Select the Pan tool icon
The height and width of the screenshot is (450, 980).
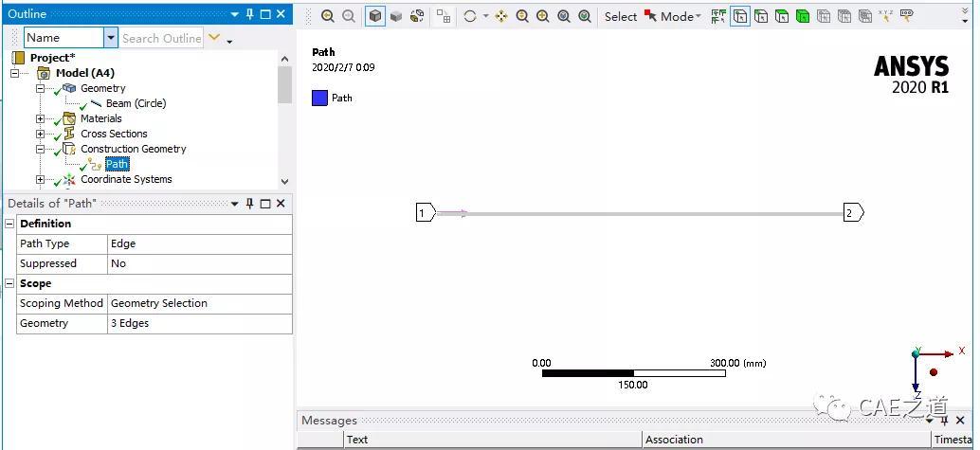pyautogui.click(x=501, y=17)
